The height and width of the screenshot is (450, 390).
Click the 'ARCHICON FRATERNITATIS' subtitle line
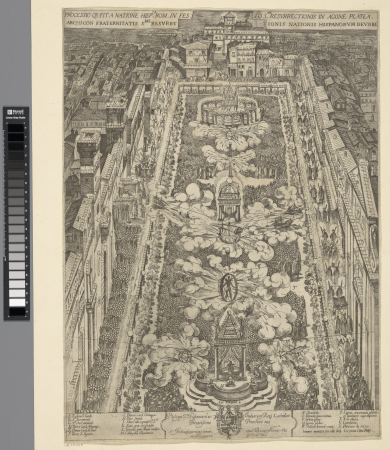tap(122, 24)
